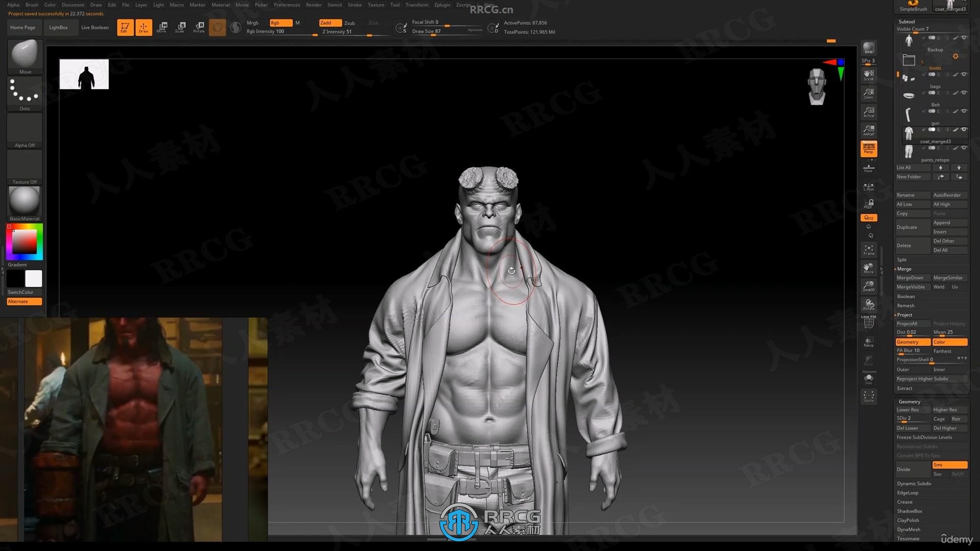
Task: Click the camera head orientation gizmo
Action: (x=817, y=87)
